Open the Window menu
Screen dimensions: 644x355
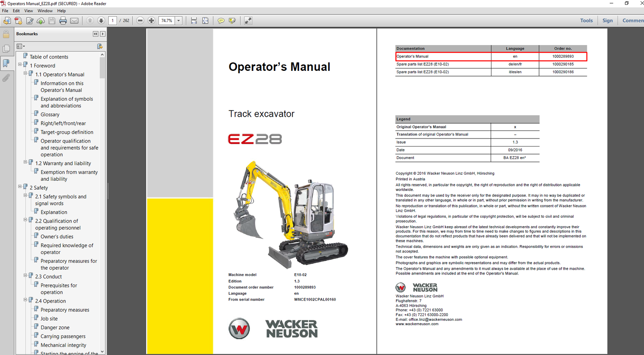pyautogui.click(x=45, y=11)
